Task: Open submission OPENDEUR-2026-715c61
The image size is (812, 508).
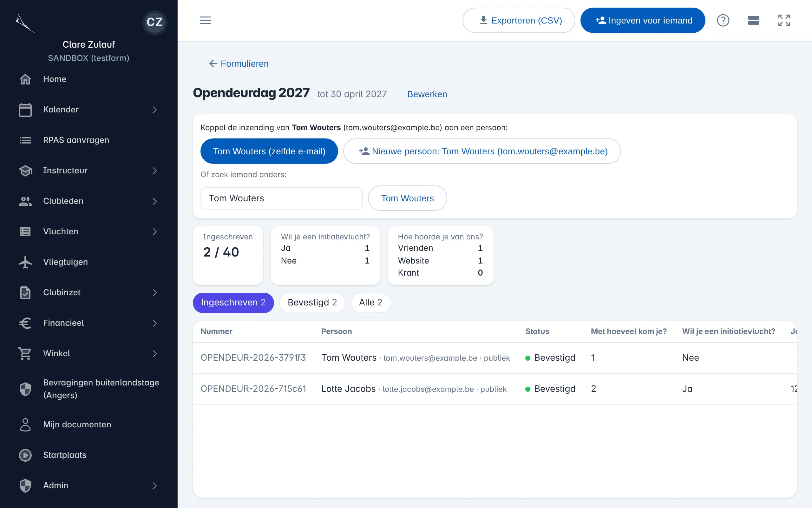Action: pyautogui.click(x=253, y=389)
